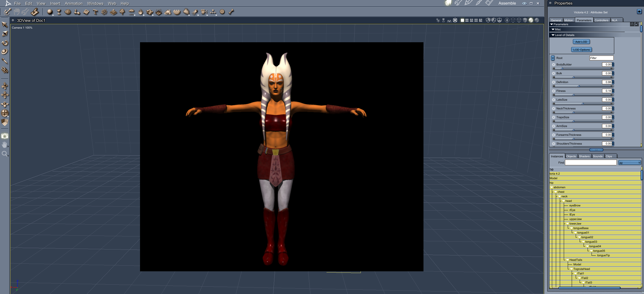Open the Render room film icon
Screen dimensions: 644x294
tap(489, 3)
